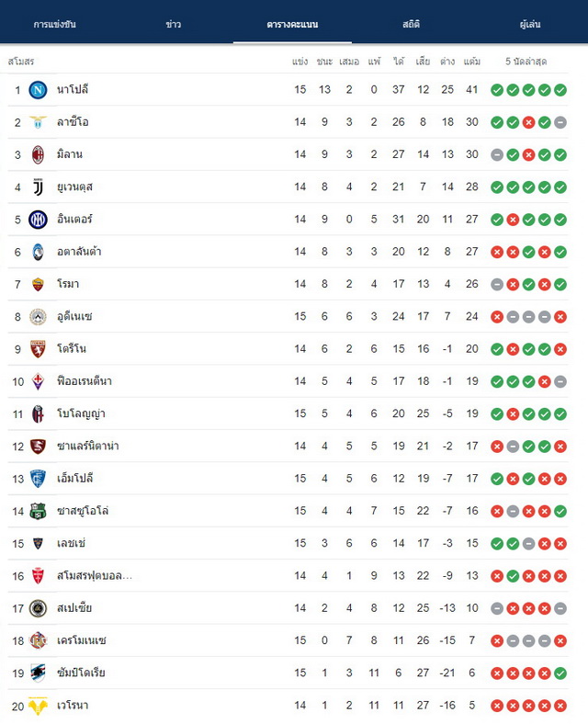Screen dimensions: 588x724
Task: Open the สถิติ tab
Action: pos(412,24)
